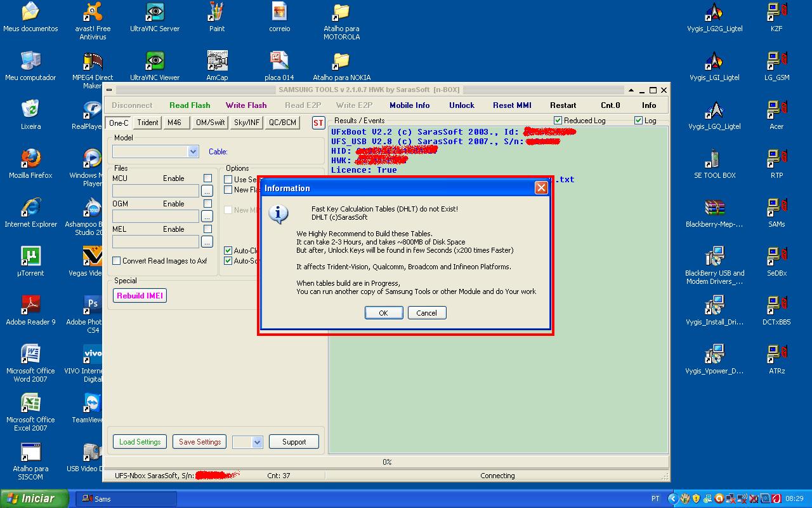This screenshot has width=812, height=508.
Task: Open avast! Free Antivirus desktop icon
Action: (x=93, y=21)
